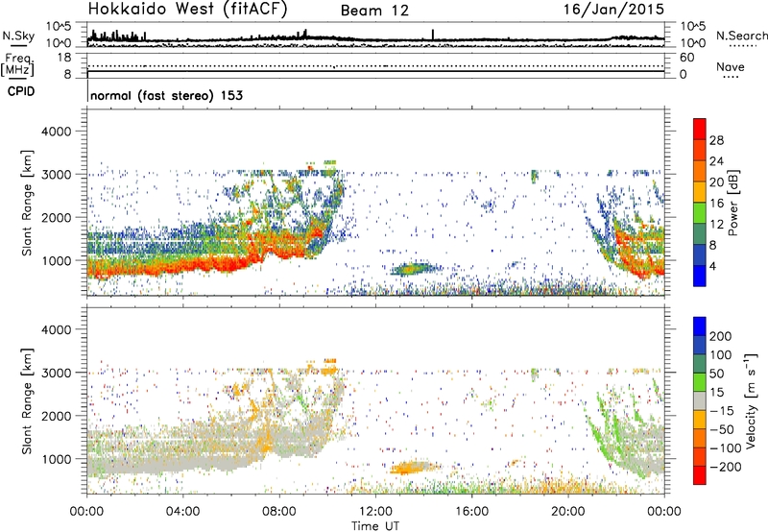Click the orange echo patch near 13:00 in velocity panel

(x=412, y=468)
